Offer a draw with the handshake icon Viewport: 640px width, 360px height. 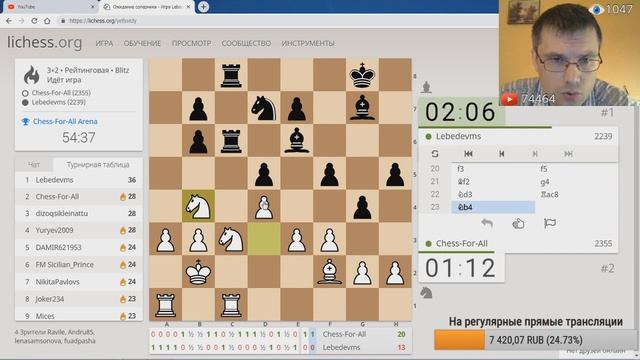pos(518,223)
